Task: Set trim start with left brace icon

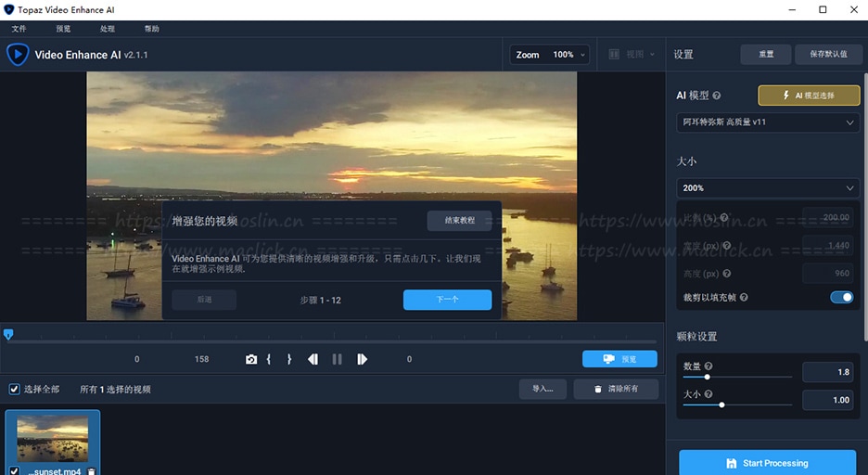Action: (269, 359)
